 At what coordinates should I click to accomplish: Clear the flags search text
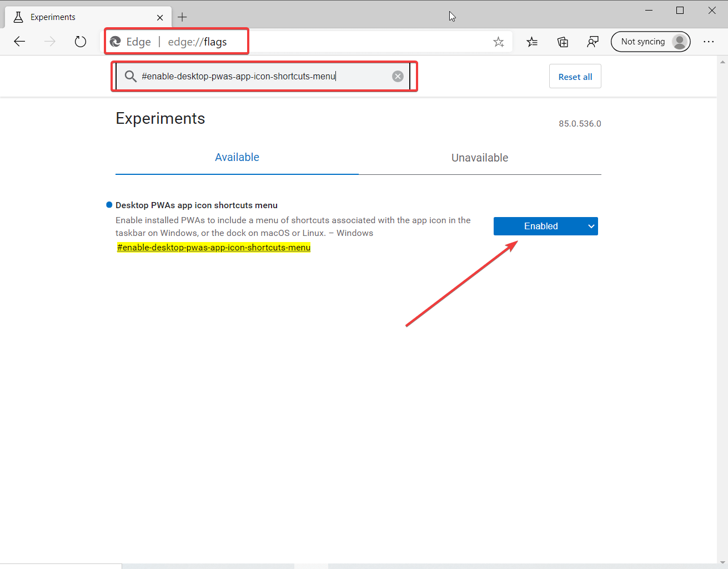(x=398, y=77)
